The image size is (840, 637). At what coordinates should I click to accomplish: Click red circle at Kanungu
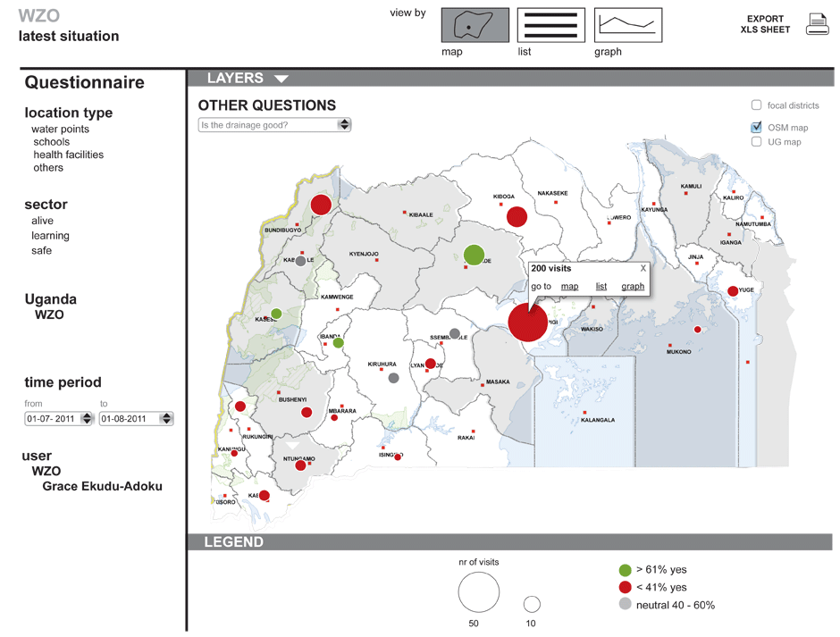coord(234,453)
